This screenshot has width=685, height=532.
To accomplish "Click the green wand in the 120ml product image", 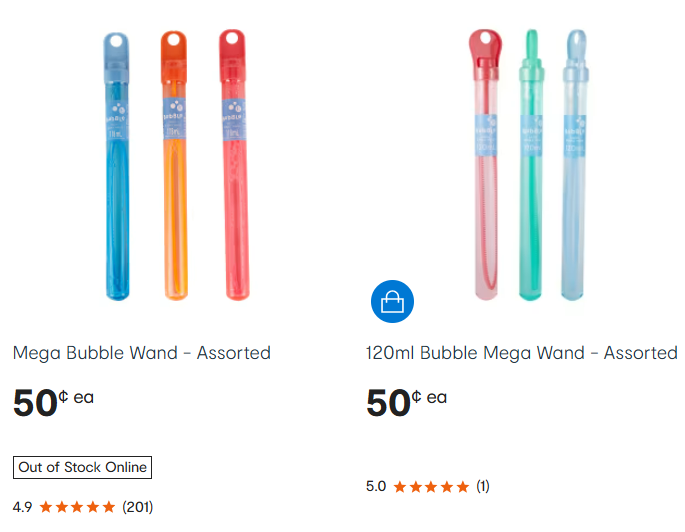I will coord(531,170).
